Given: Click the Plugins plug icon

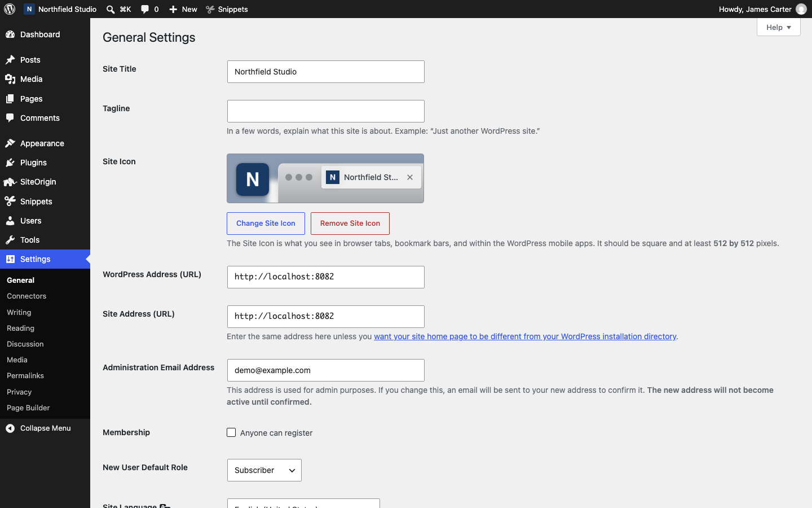Looking at the screenshot, I should click(10, 163).
